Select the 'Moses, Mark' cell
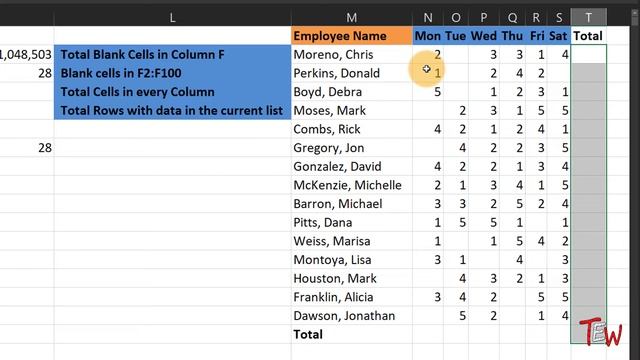Viewport: 640px width, 360px height. click(351, 111)
